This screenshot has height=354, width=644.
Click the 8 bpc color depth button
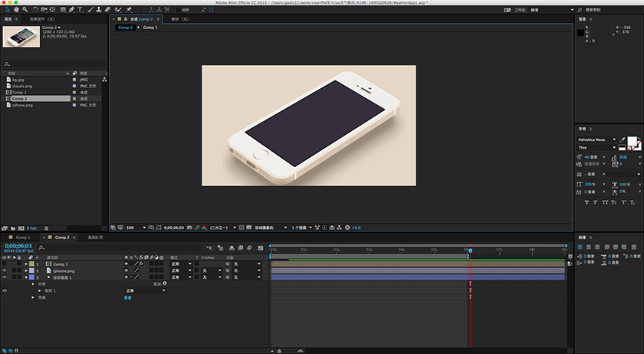coord(31,228)
